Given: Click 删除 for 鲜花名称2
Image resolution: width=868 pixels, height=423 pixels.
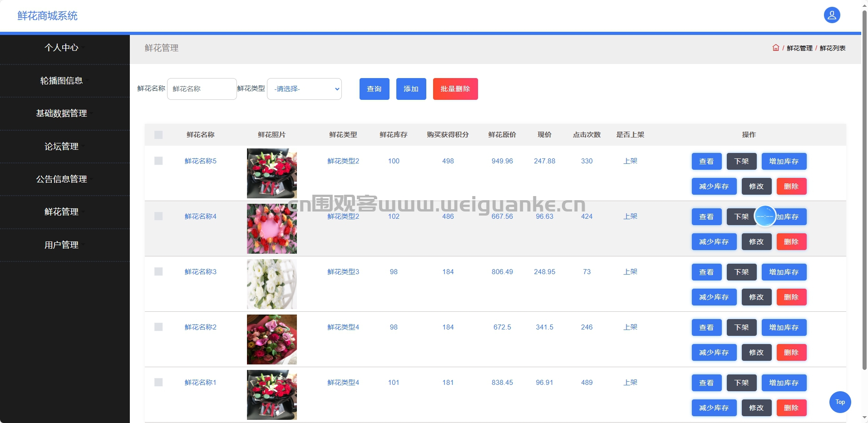Looking at the screenshot, I should 791,352.
